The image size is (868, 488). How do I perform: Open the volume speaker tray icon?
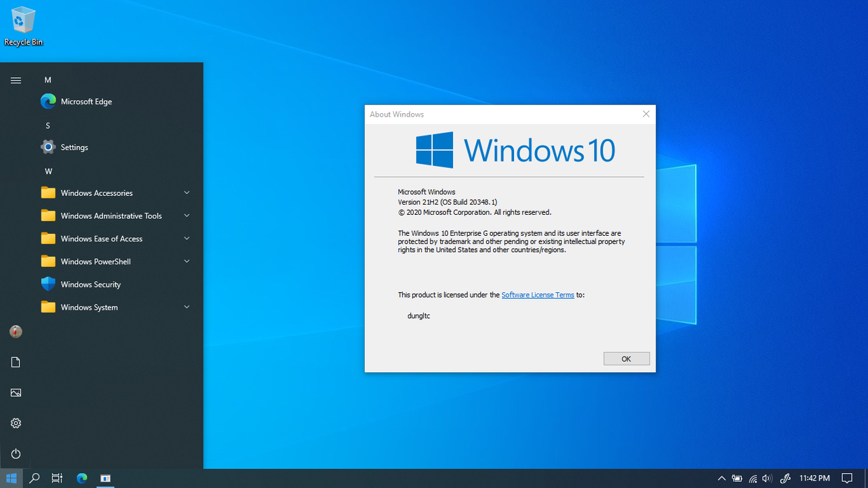tap(767, 479)
